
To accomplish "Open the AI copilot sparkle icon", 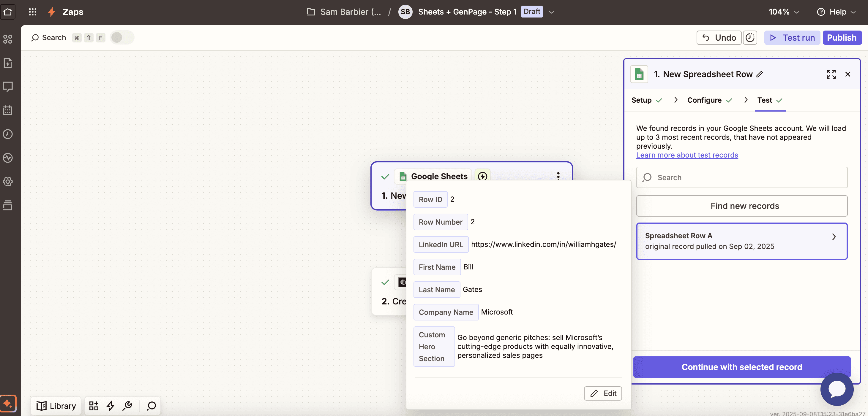I will [x=8, y=403].
